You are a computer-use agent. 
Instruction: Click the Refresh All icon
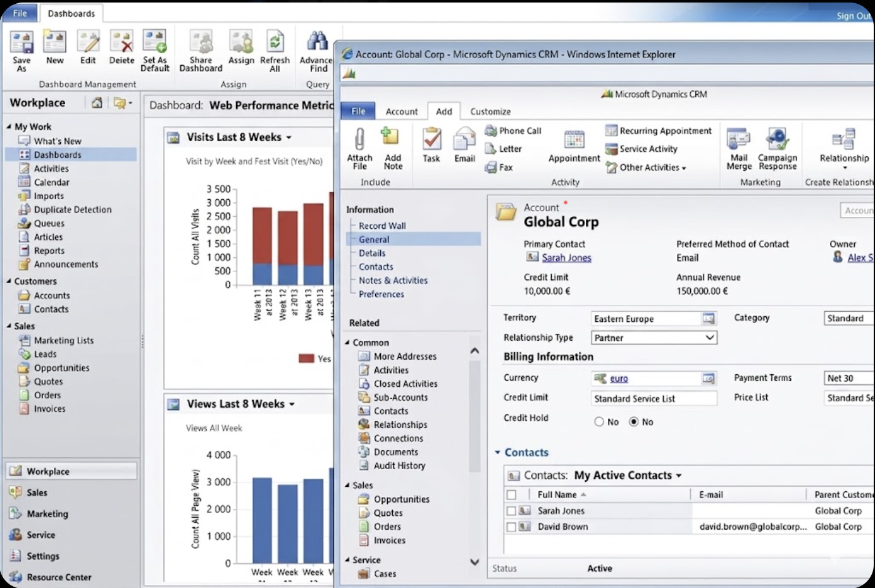pos(275,42)
